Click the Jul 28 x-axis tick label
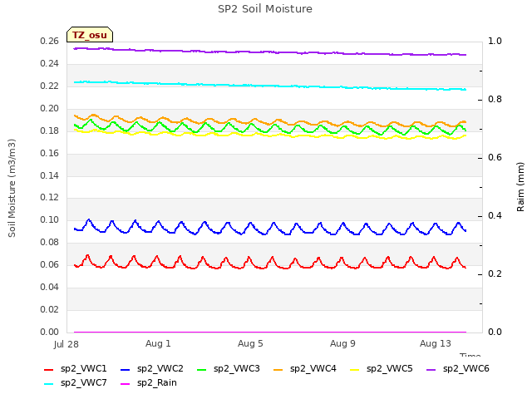 [x=66, y=344]
